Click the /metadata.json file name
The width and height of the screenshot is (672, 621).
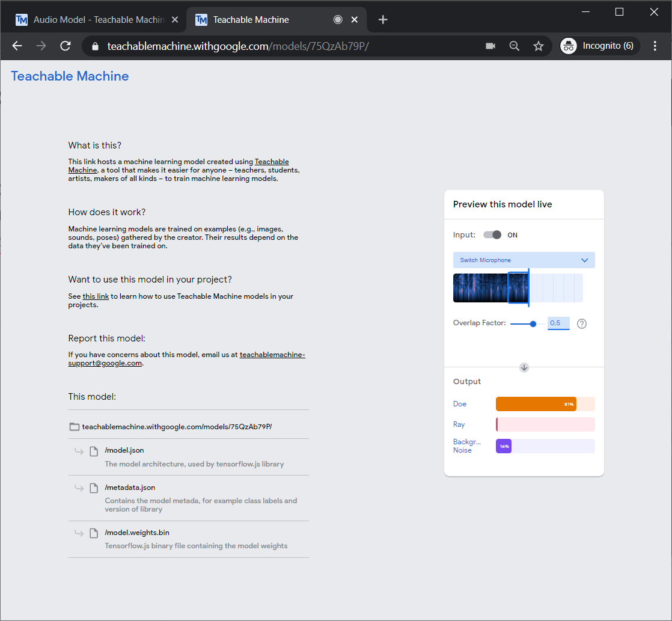(130, 488)
